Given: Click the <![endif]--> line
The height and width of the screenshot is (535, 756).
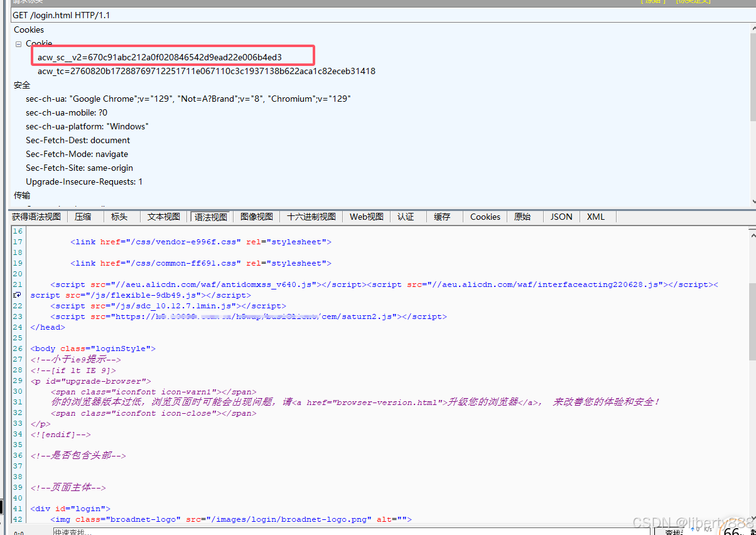Looking at the screenshot, I should click(60, 435).
